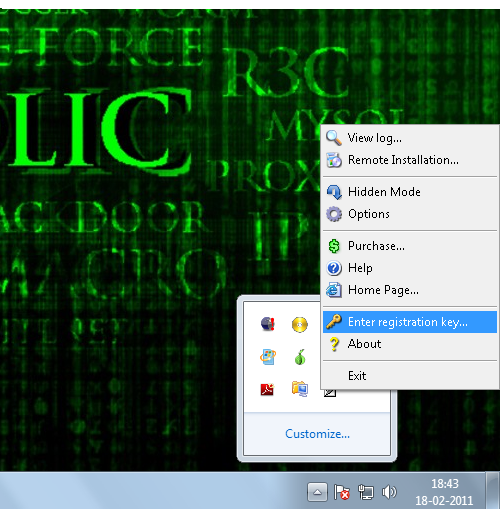Click the gold disc tray icon

300,324
